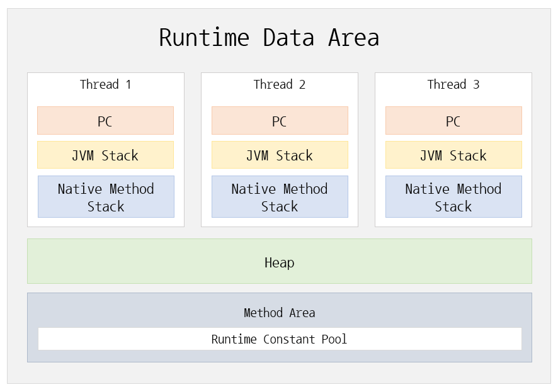Click the PC box in Thread 1
The image size is (558, 392).
[x=105, y=120]
